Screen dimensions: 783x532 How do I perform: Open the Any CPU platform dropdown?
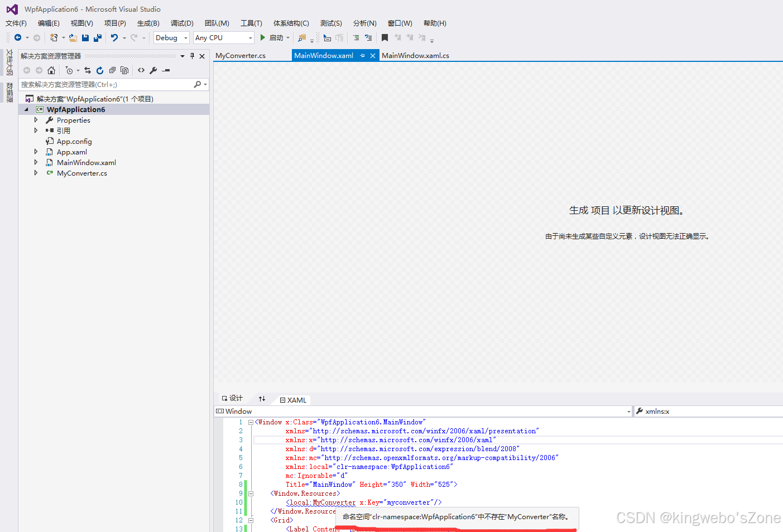point(223,37)
